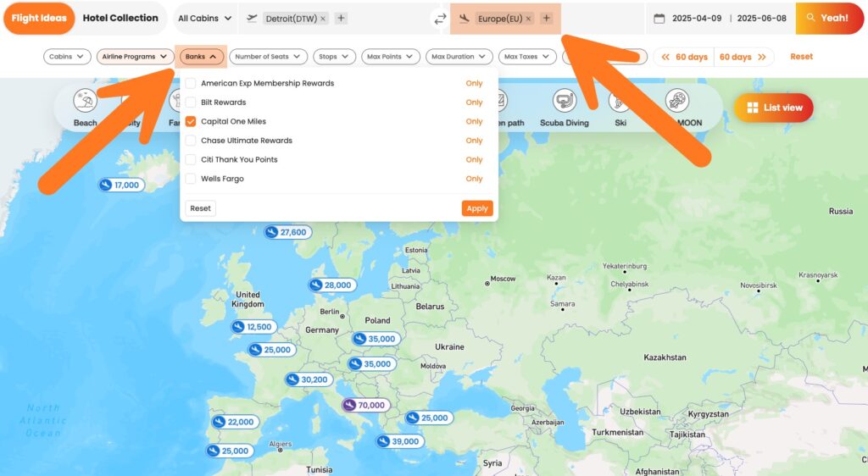868x476 pixels.
Task: Open the Max Points filter dropdown
Action: 390,57
